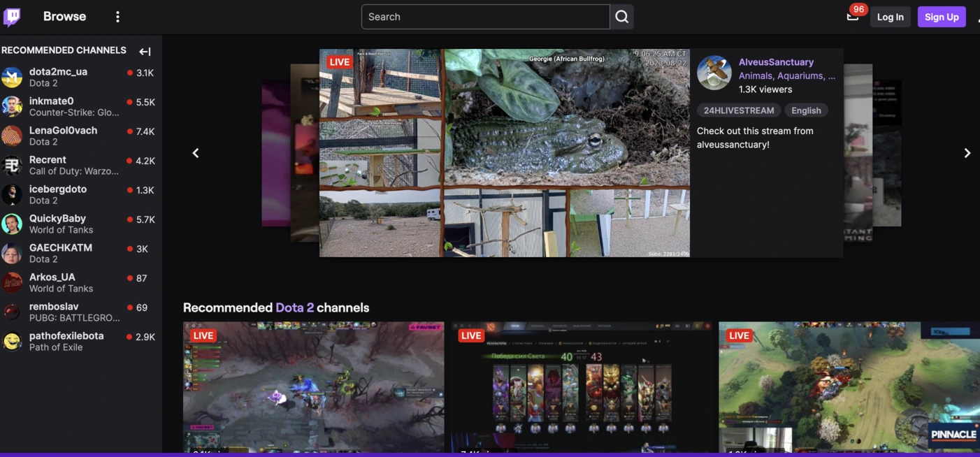This screenshot has width=980, height=457.
Task: Play the featured AlveusSanctuary stream video
Action: point(505,153)
